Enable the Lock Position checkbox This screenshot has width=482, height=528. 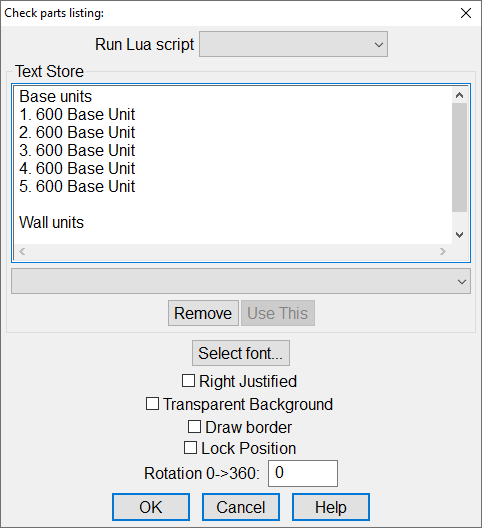(x=190, y=448)
